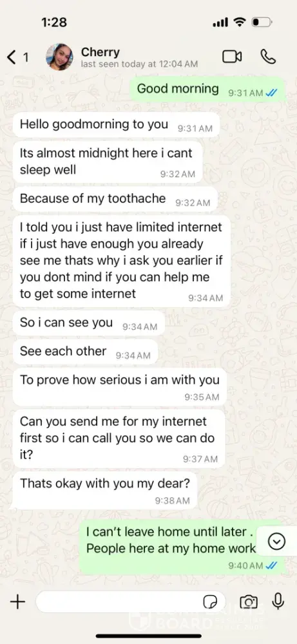Tap the "Good morning" sent message

(x=207, y=90)
